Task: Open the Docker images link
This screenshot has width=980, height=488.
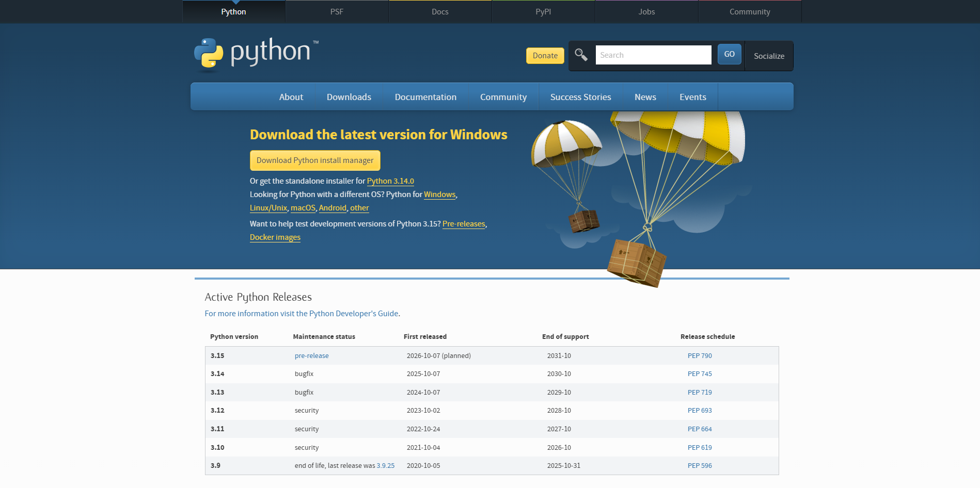Action: click(x=275, y=237)
